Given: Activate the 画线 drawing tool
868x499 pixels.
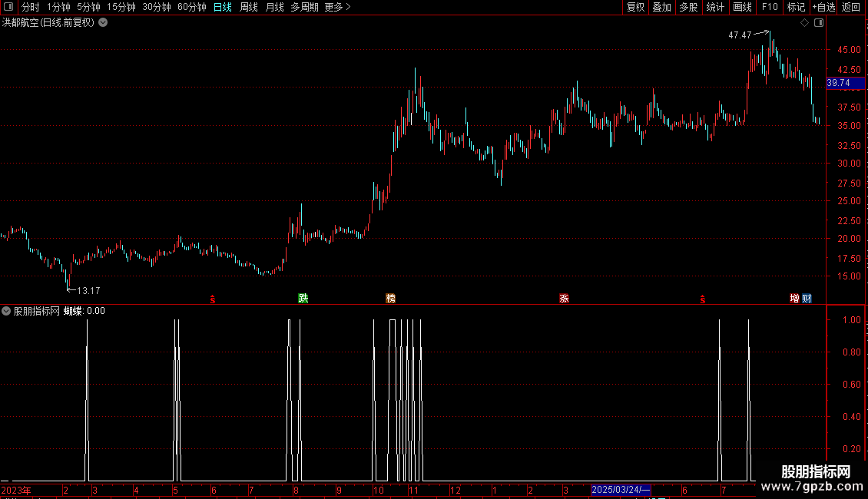Looking at the screenshot, I should click(x=742, y=7).
